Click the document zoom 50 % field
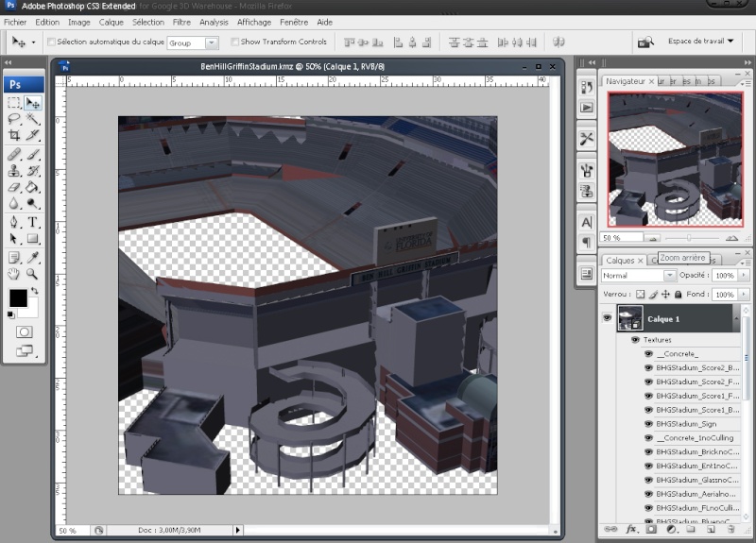 coord(72,531)
